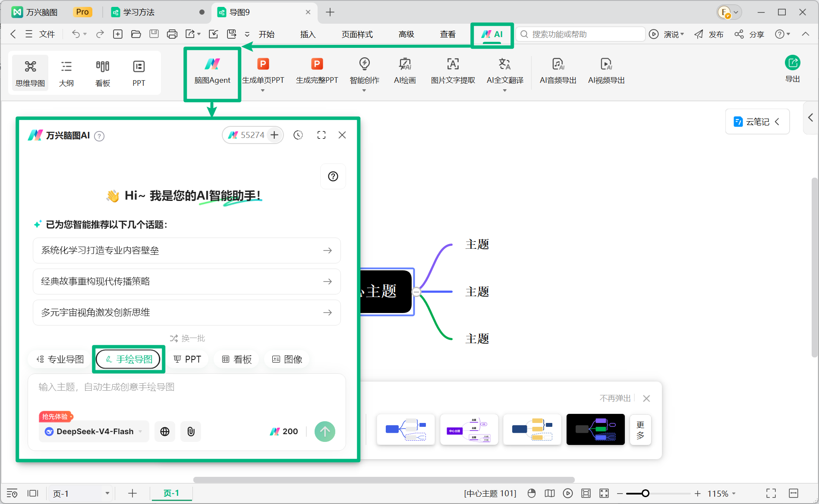Open AI绘画 tool

point(405,72)
